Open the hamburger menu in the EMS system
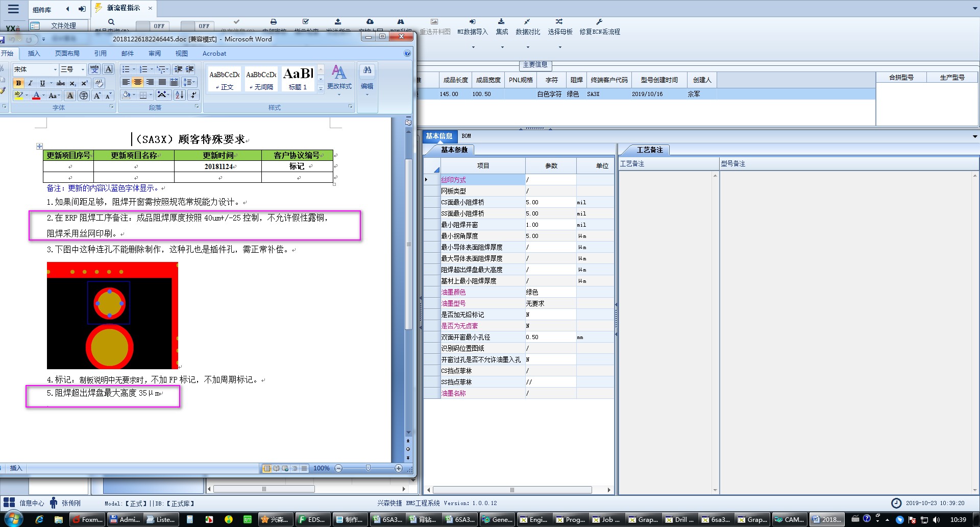Image resolution: width=980 pixels, height=527 pixels. click(13, 9)
